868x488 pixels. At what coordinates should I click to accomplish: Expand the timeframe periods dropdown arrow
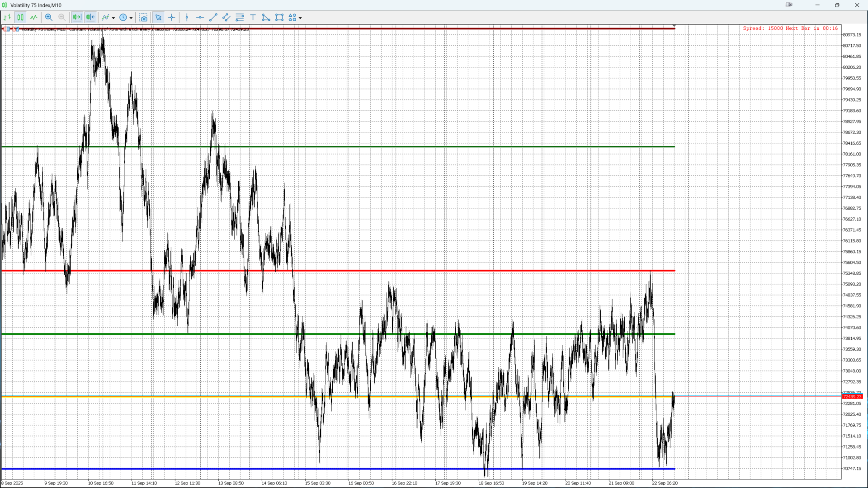[131, 18]
